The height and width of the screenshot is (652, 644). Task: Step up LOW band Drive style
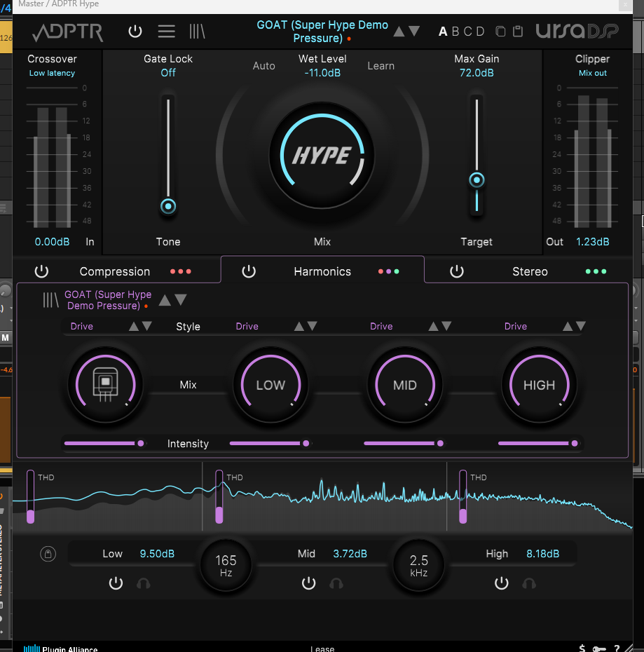click(x=299, y=327)
